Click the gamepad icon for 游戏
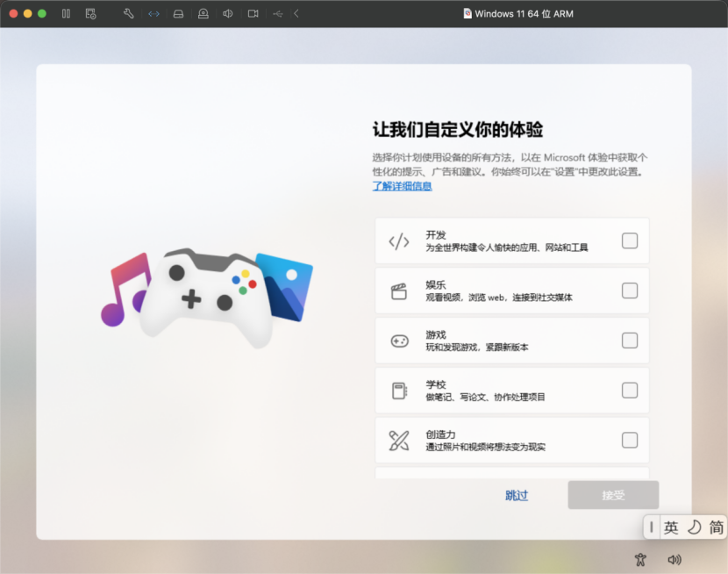This screenshot has width=728, height=574. tap(399, 341)
